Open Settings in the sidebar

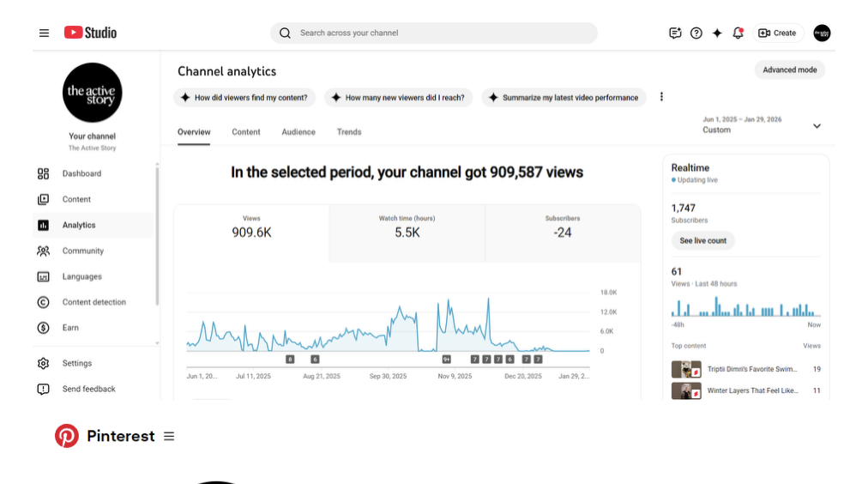(93, 363)
